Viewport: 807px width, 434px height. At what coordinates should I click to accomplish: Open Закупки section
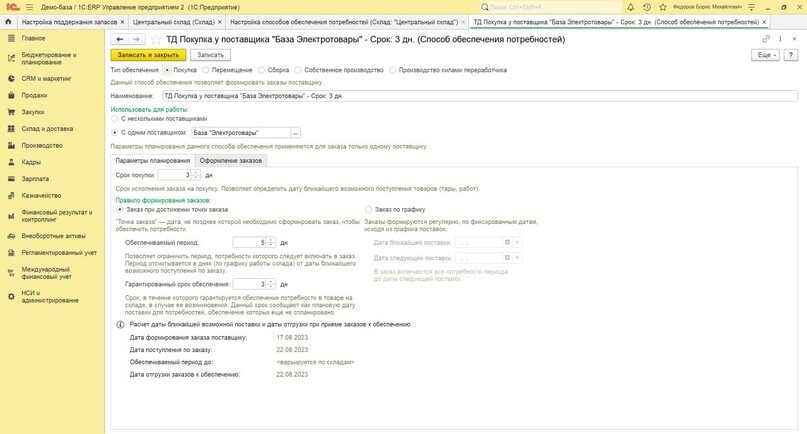(32, 112)
